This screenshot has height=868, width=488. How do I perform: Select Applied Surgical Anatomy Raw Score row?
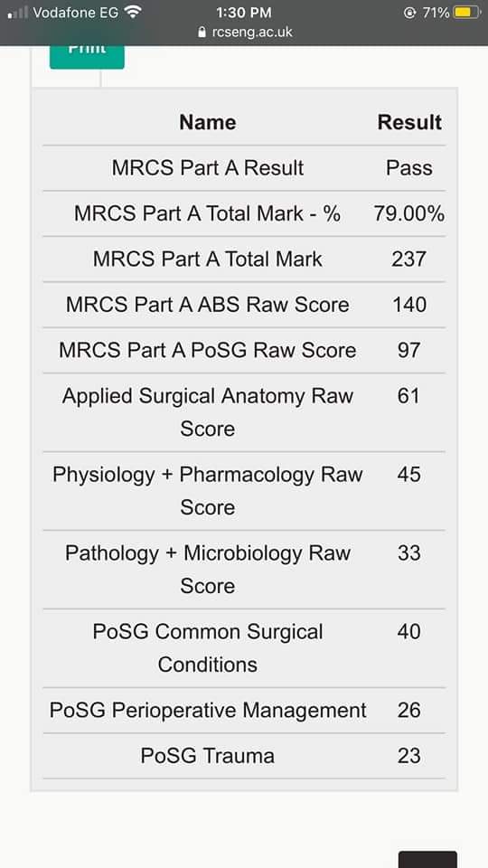click(244, 412)
